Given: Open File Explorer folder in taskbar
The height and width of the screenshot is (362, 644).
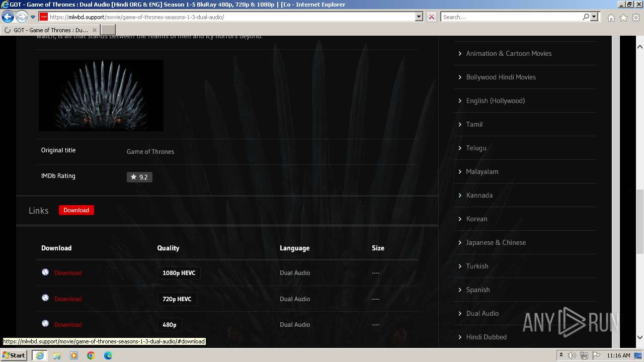Looking at the screenshot, I should 57,355.
